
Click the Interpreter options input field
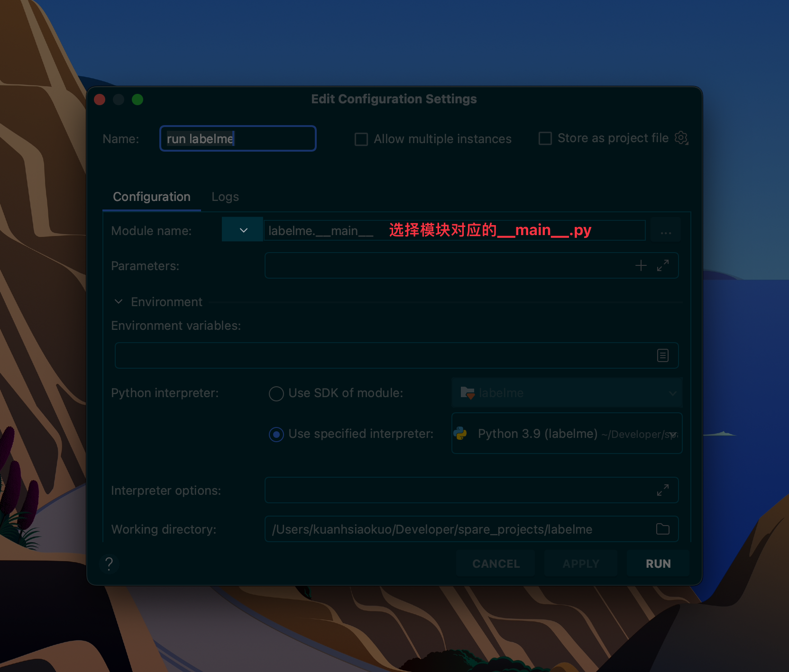[x=472, y=490]
